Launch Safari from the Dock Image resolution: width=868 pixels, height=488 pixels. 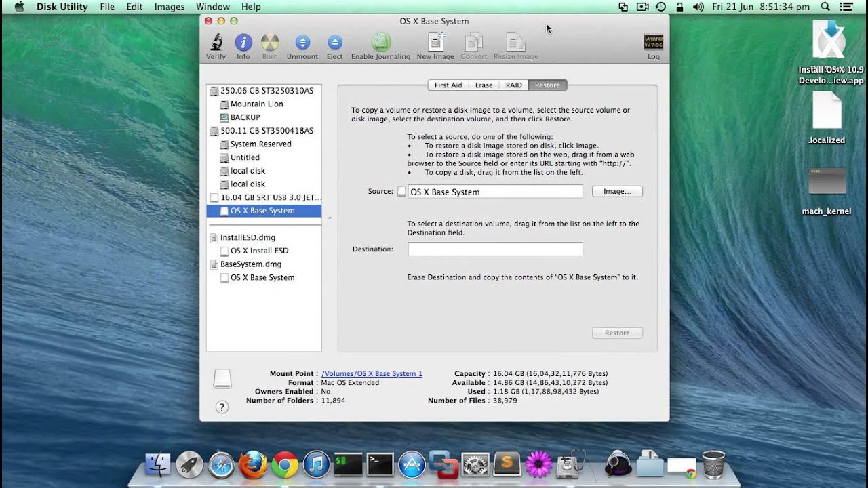pos(221,464)
